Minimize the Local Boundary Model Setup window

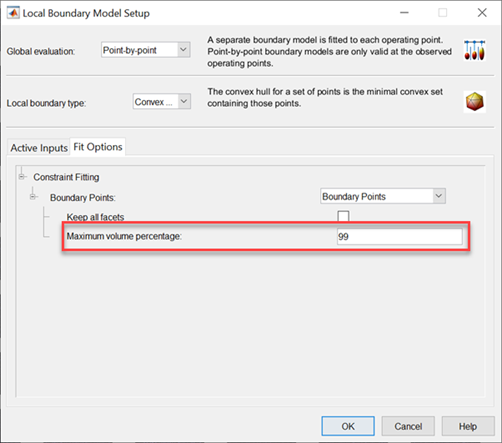point(404,13)
